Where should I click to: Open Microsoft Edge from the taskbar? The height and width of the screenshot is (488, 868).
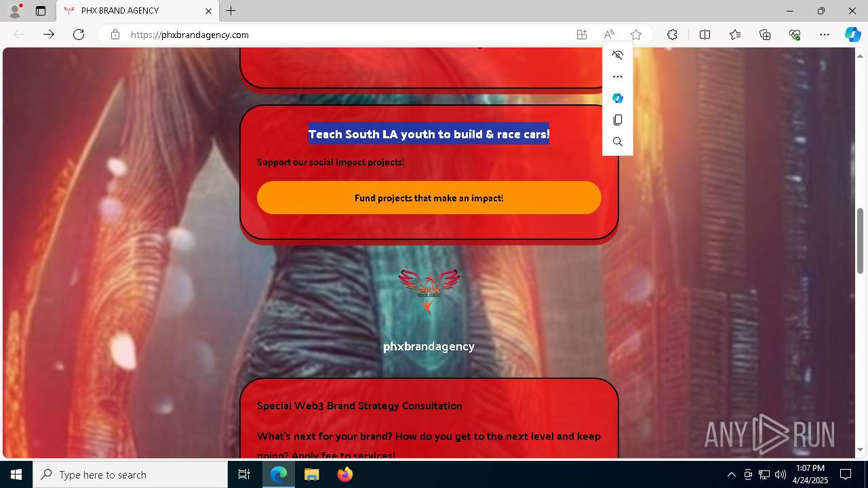pos(279,474)
